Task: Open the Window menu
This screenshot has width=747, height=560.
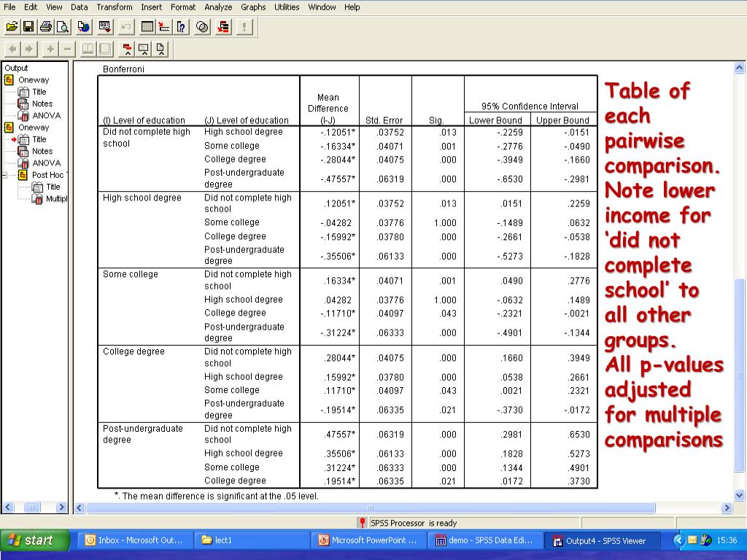Action: point(322,7)
